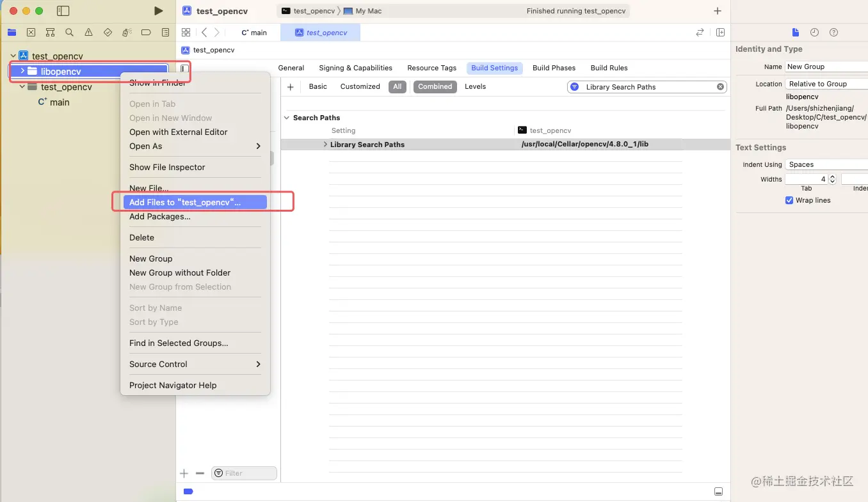
Task: Click the remove target minus button
Action: (x=200, y=473)
